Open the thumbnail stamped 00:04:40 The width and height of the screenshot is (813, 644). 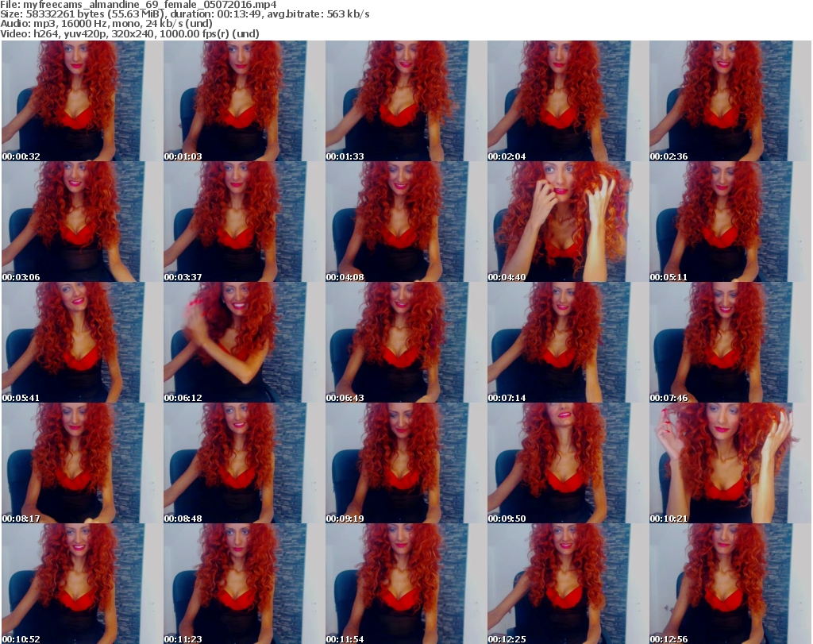567,222
